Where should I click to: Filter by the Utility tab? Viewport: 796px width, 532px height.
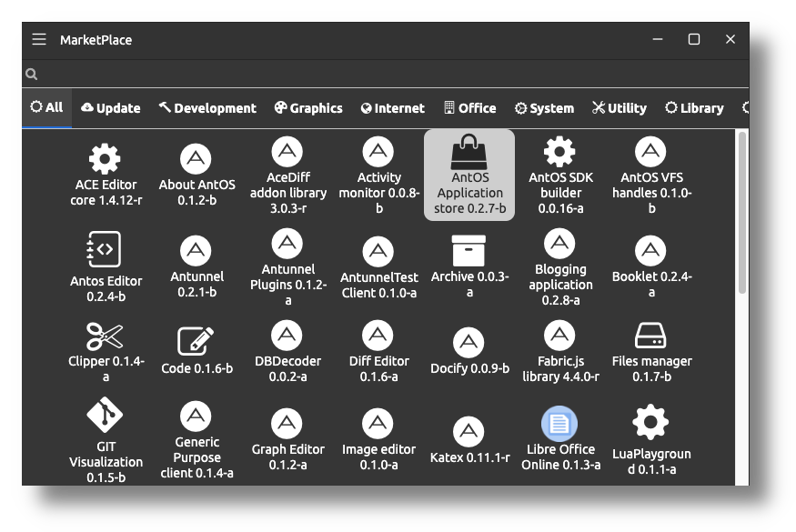tap(619, 108)
